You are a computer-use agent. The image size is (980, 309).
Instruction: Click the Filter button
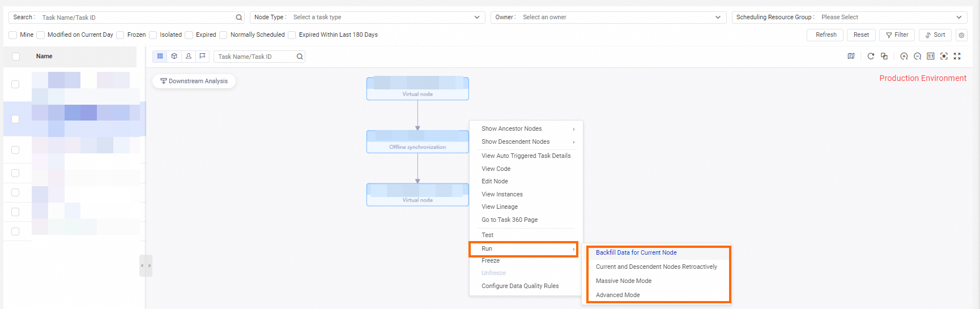(897, 35)
